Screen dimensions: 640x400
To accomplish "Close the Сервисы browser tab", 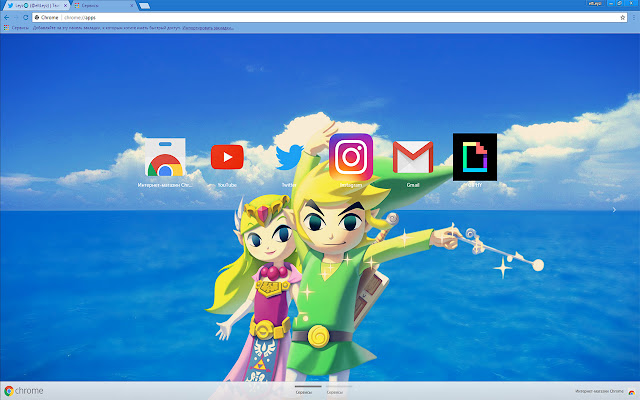I will click(132, 6).
